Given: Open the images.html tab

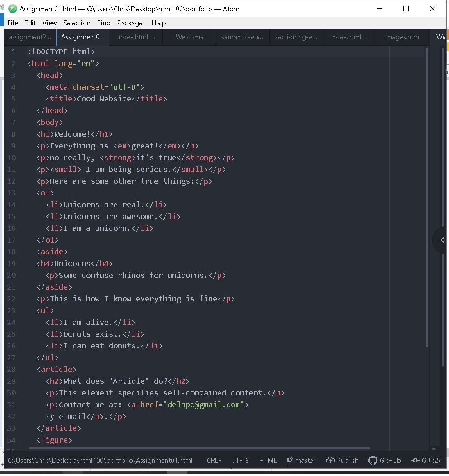Looking at the screenshot, I should click(x=402, y=37).
